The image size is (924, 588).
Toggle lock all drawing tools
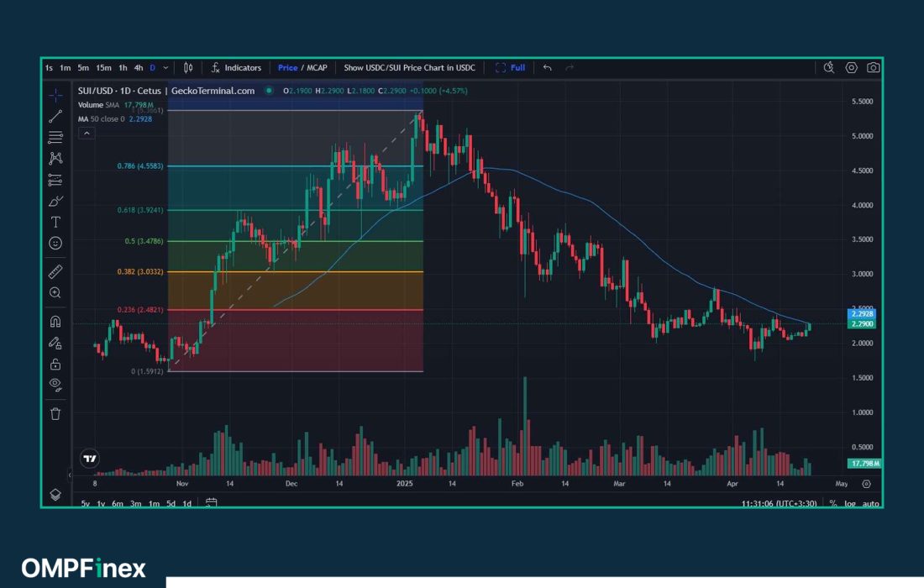coord(55,364)
